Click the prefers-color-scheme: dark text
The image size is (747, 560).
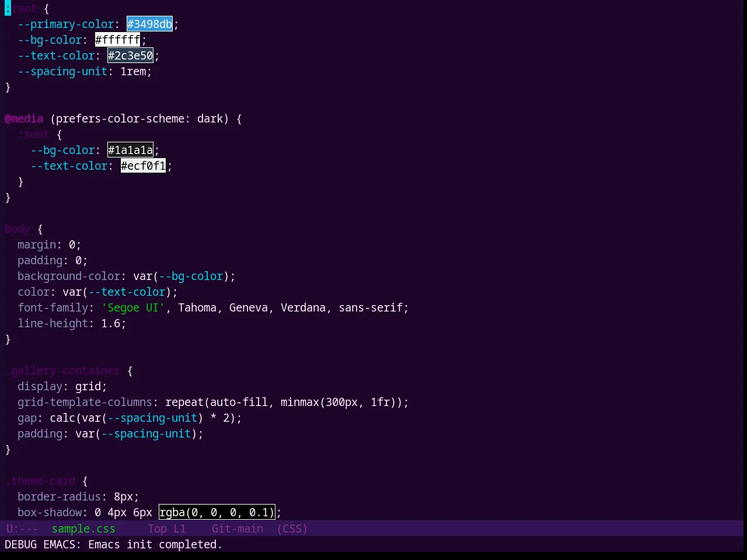click(139, 118)
